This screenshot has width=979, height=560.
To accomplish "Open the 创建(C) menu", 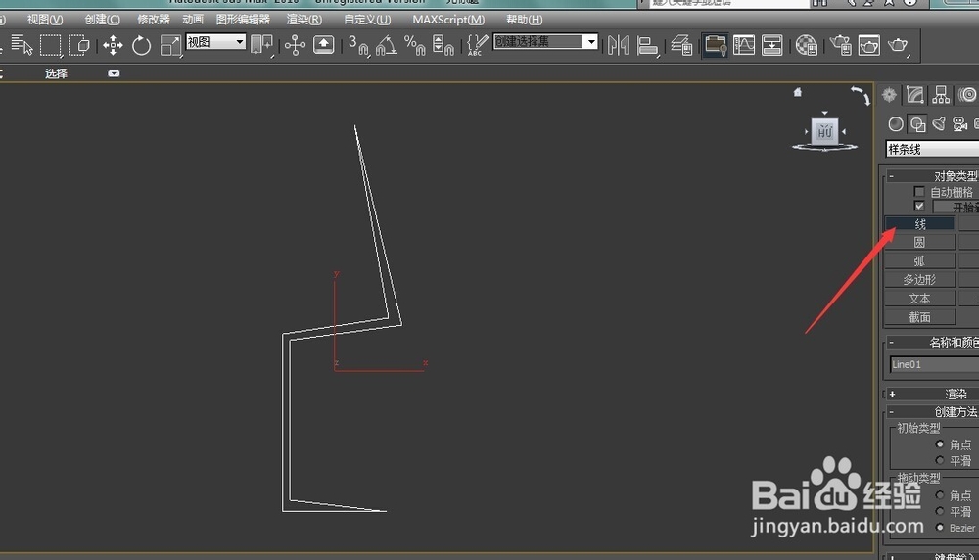I will 103,20.
